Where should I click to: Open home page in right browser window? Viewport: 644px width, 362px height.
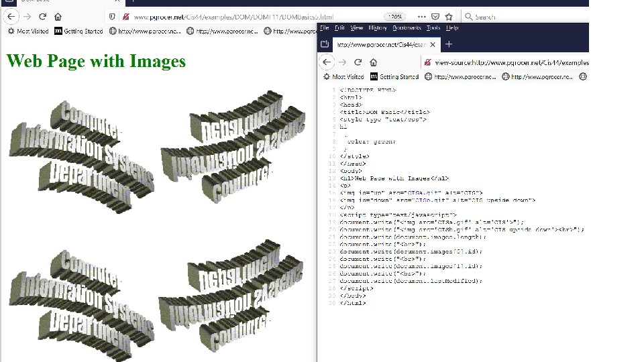pyautogui.click(x=374, y=62)
